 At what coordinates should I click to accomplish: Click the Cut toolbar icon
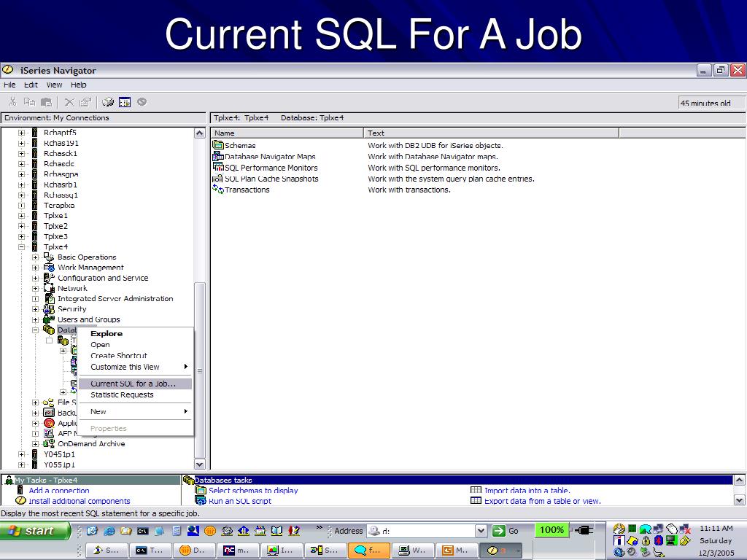coord(13,102)
